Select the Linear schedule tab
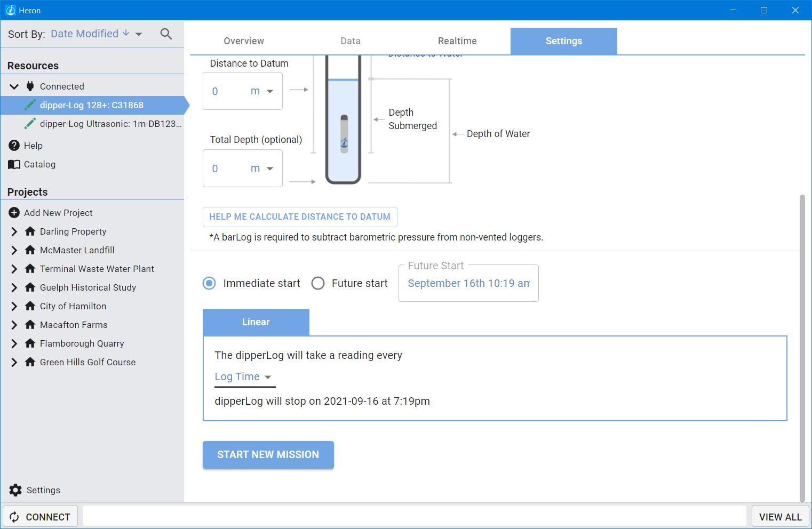 (x=256, y=322)
